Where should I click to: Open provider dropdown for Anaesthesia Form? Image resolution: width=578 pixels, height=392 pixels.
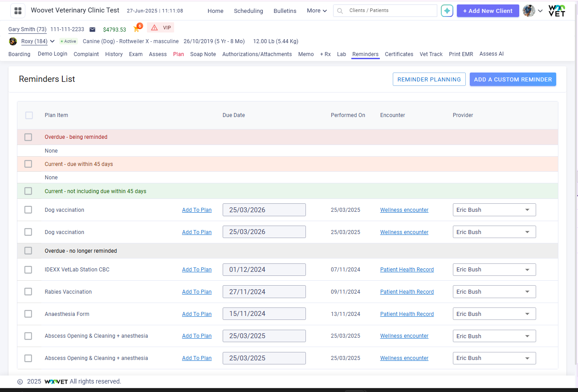click(494, 314)
